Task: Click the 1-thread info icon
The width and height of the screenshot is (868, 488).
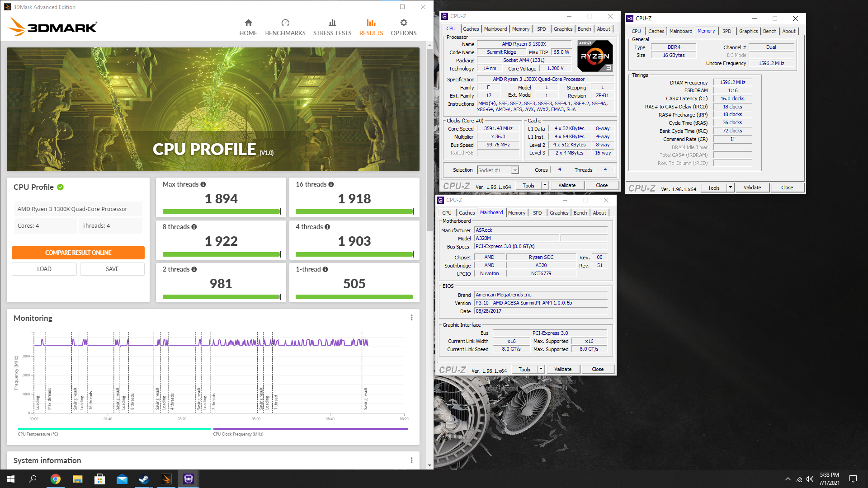Action: (325, 269)
